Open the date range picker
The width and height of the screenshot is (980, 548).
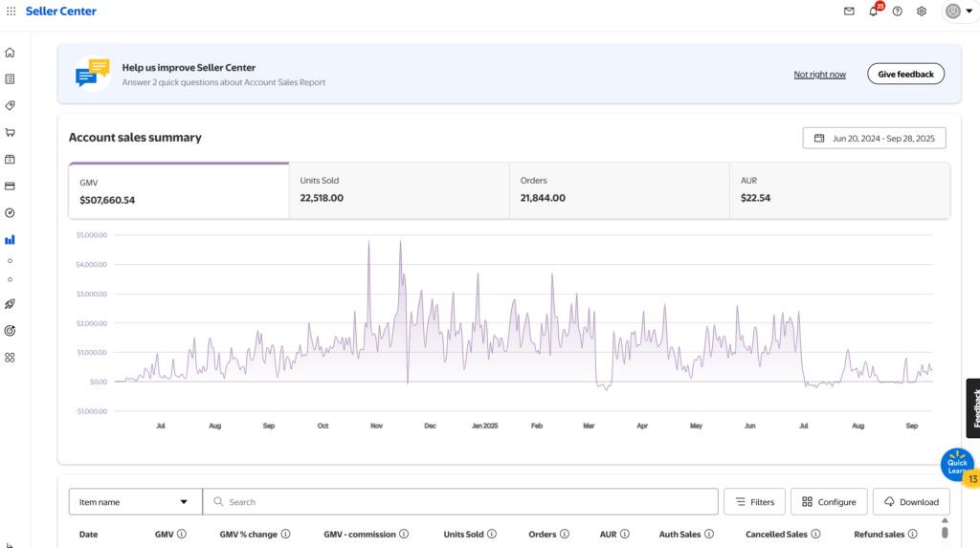click(874, 138)
